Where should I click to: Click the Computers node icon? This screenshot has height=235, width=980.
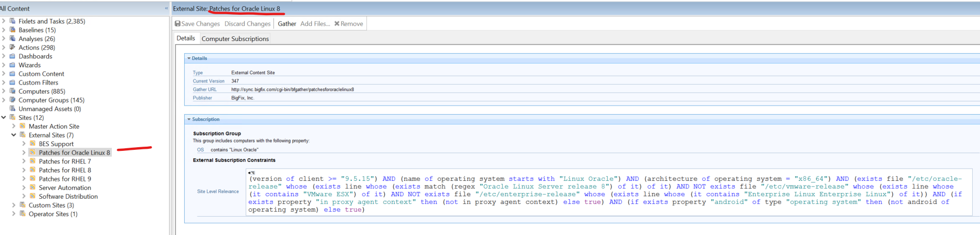pos(13,91)
